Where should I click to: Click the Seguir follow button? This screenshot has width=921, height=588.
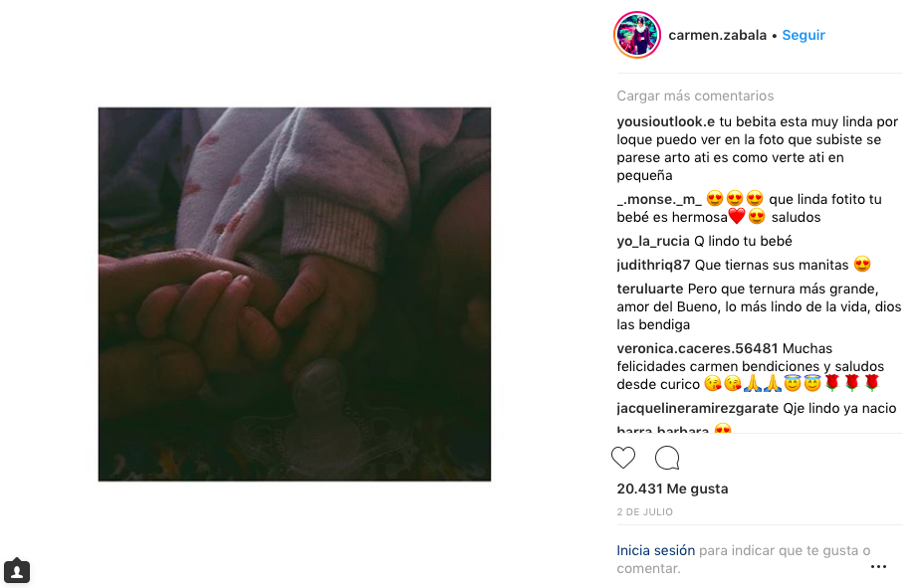click(804, 35)
